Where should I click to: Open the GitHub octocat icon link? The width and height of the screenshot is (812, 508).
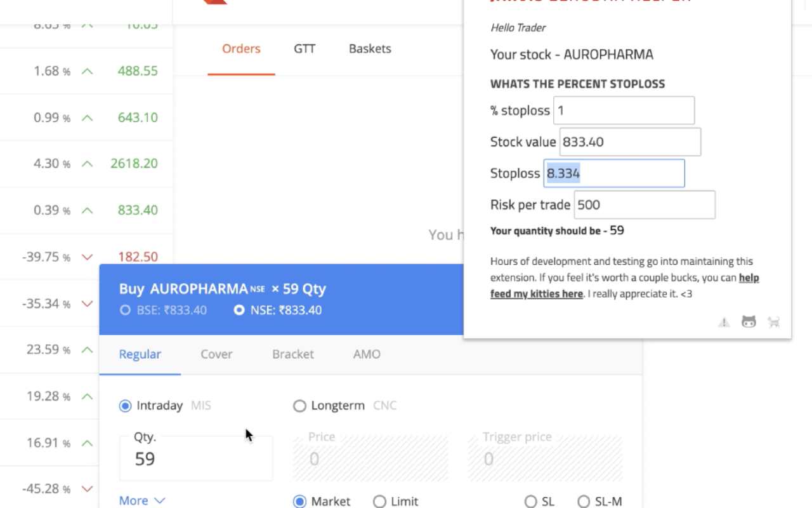pyautogui.click(x=749, y=322)
